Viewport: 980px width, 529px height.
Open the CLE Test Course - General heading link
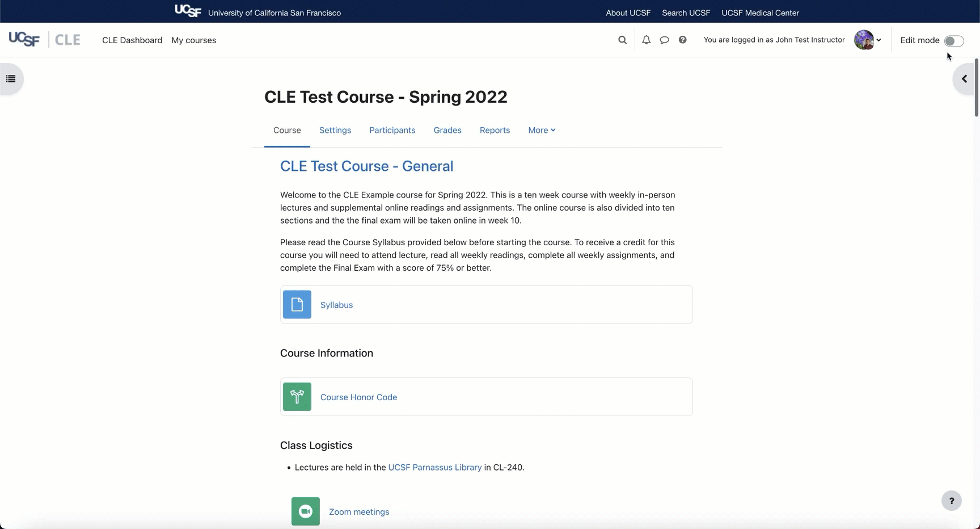366,166
